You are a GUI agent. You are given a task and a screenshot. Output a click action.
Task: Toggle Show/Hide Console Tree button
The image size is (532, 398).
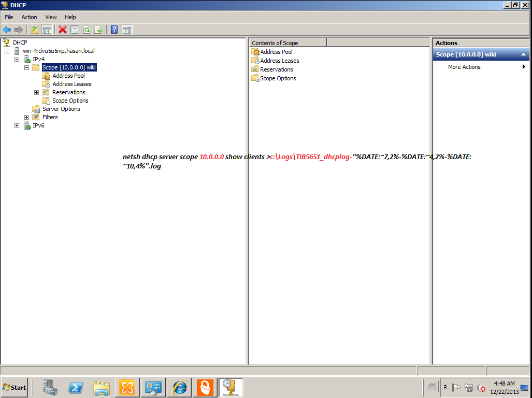[47, 30]
